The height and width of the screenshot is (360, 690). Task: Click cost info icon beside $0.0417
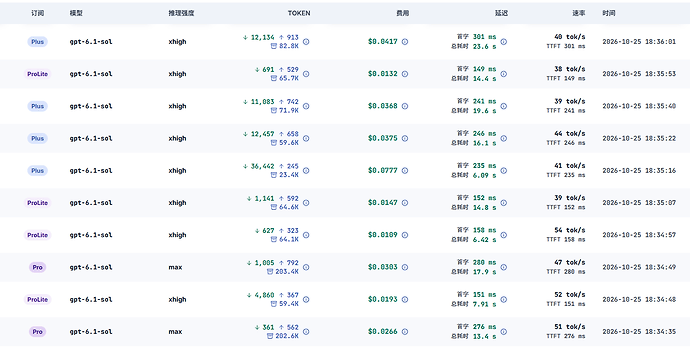coord(405,42)
